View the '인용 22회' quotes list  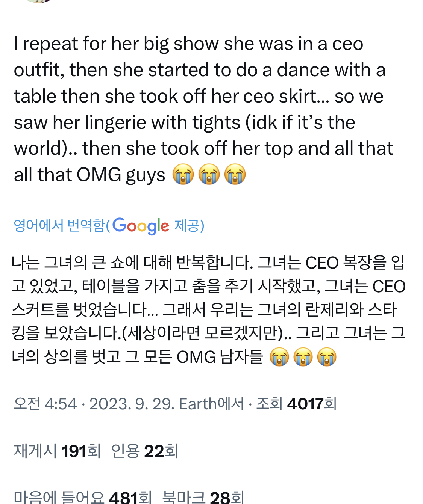[x=144, y=451]
